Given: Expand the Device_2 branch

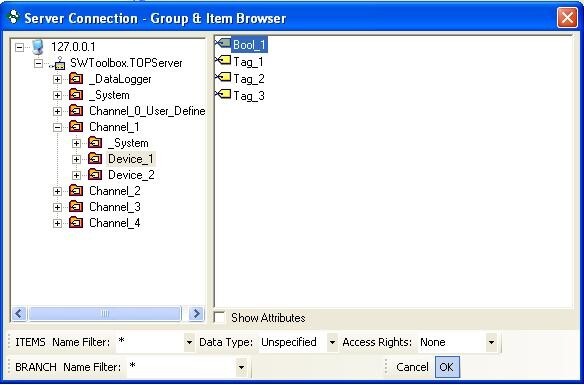Looking at the screenshot, I should point(76,175).
